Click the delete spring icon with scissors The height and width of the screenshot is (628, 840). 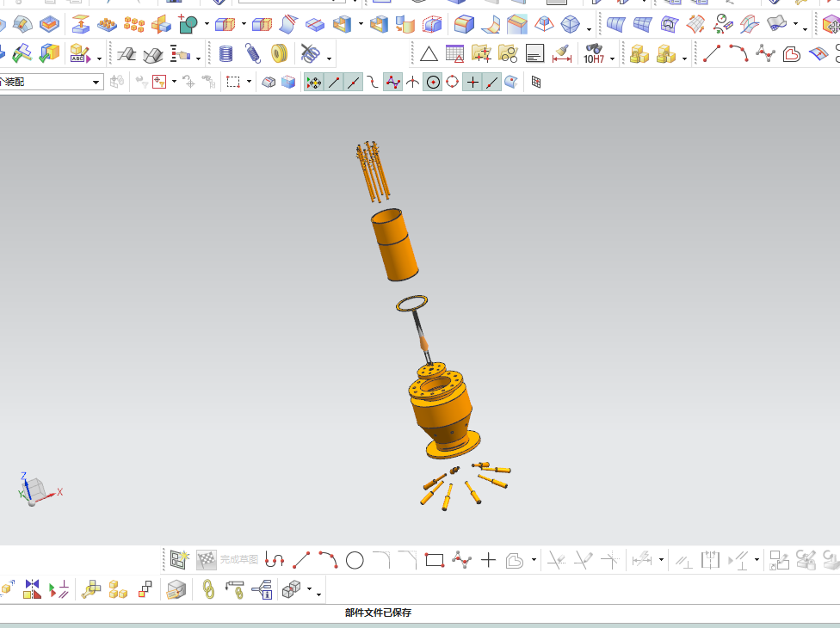click(x=310, y=53)
